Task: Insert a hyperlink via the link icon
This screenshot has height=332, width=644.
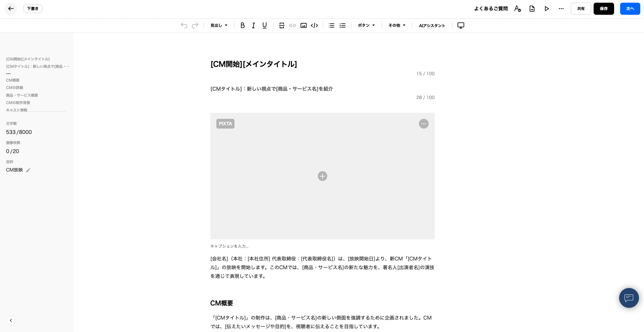Action: 293,26
